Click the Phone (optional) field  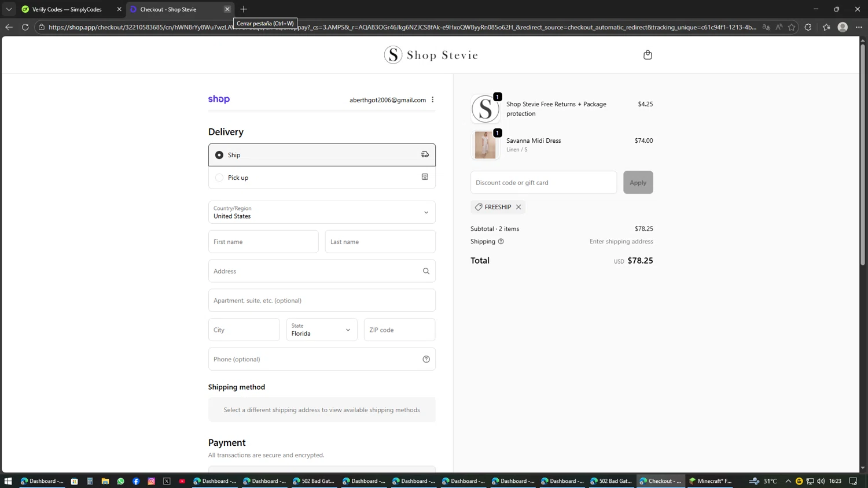322,359
